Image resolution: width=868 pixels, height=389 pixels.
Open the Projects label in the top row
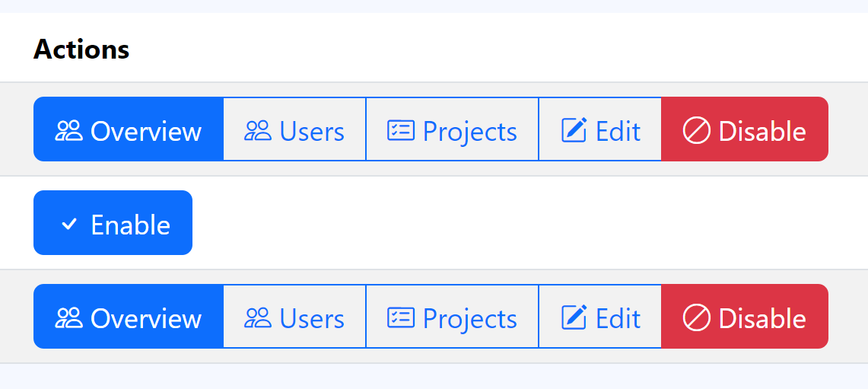(469, 131)
